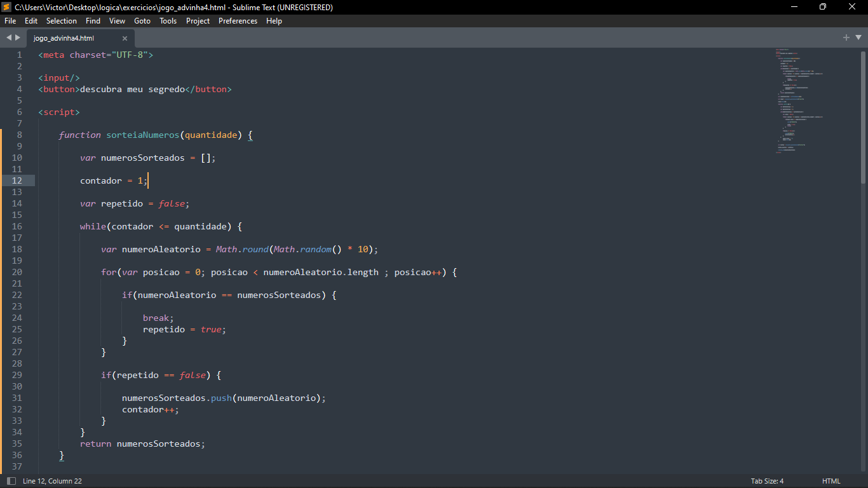Place cursor at contador on line 12
The image size is (868, 488).
click(101, 180)
